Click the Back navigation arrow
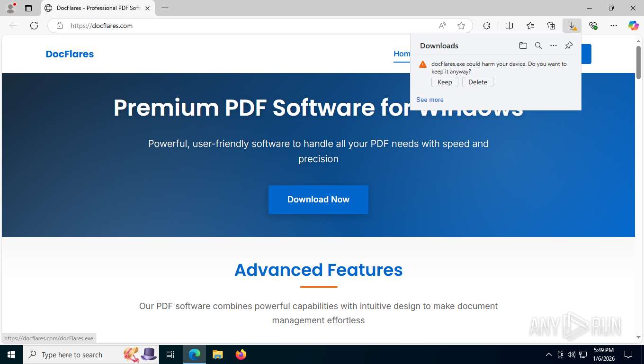 13,26
